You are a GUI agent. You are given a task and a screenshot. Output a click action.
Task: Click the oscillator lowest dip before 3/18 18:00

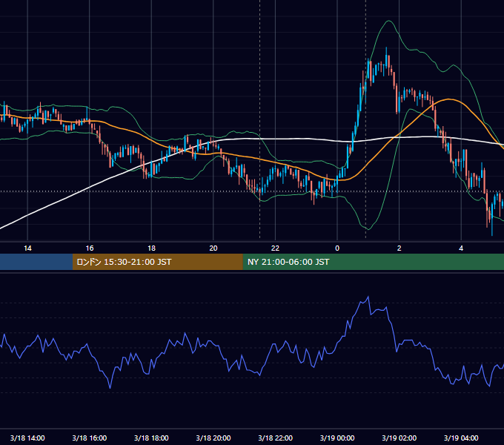click(110, 387)
